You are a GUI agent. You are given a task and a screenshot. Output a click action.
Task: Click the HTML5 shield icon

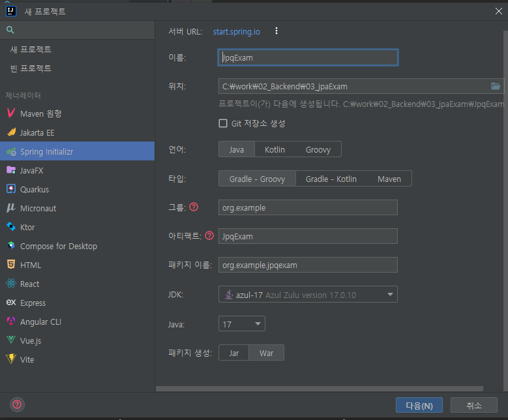[11, 264]
